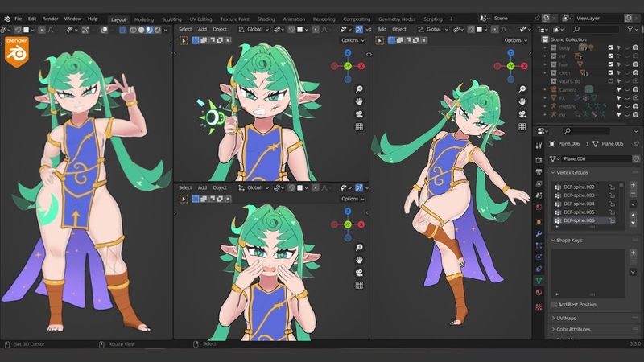Toggle camera view icon in top-middle viewport
Image resolution: width=644 pixels, height=362 pixels.
click(359, 114)
